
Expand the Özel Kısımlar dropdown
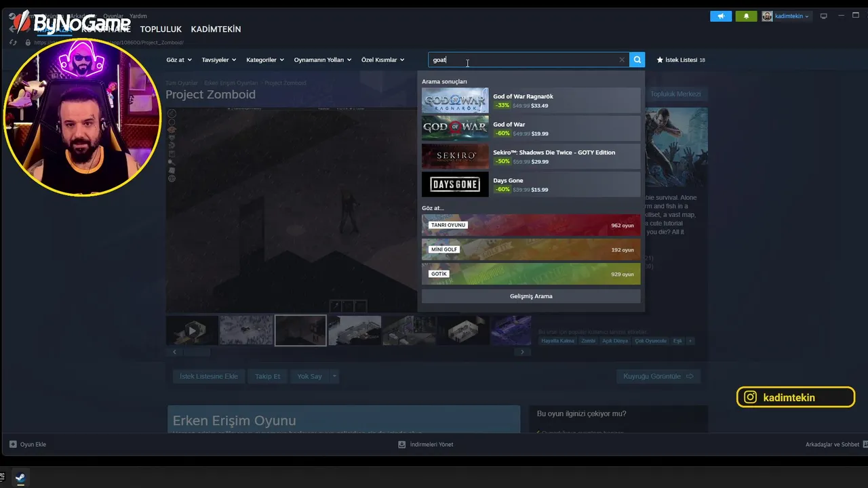pos(383,60)
